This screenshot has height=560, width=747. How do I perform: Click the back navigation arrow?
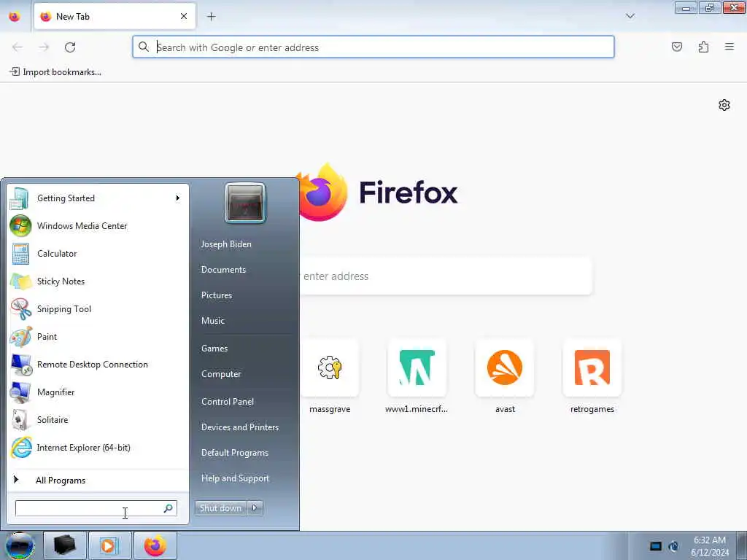[18, 47]
